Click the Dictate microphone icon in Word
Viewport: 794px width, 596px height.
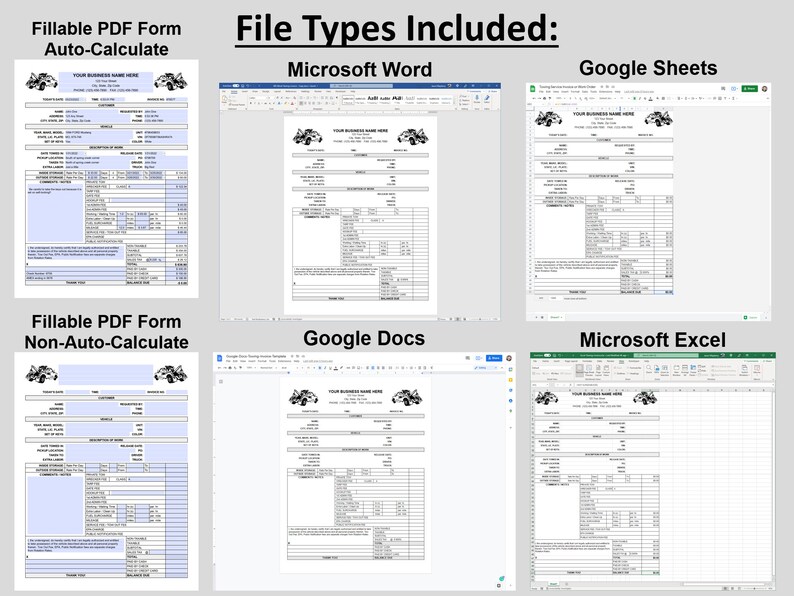[477, 99]
